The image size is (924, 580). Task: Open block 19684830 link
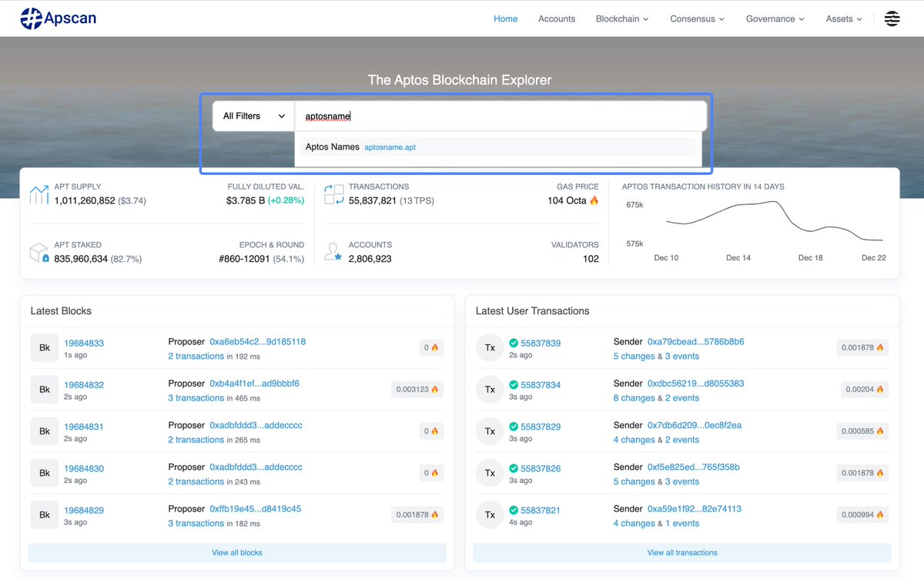click(x=84, y=468)
